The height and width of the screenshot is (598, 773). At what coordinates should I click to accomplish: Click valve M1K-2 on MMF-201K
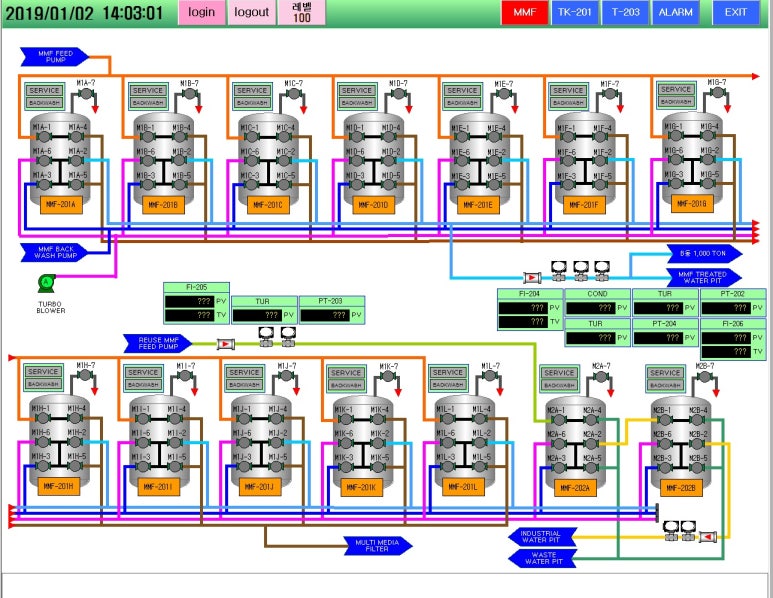(378, 443)
